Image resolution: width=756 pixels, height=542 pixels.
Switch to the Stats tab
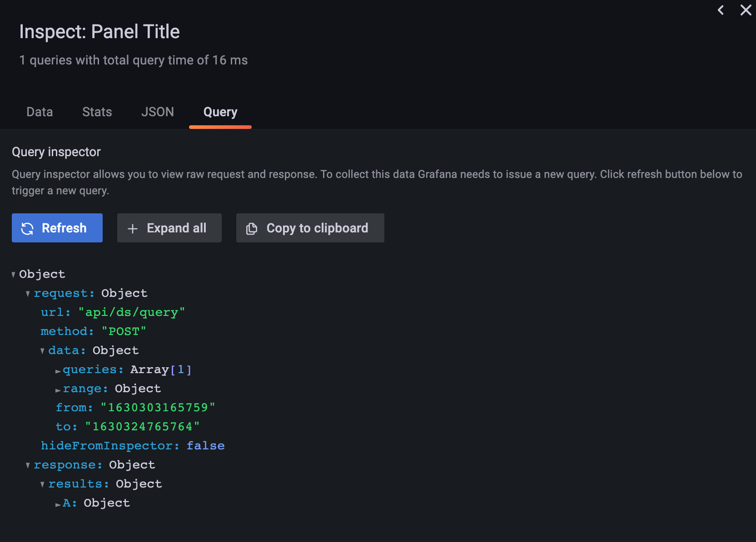97,112
